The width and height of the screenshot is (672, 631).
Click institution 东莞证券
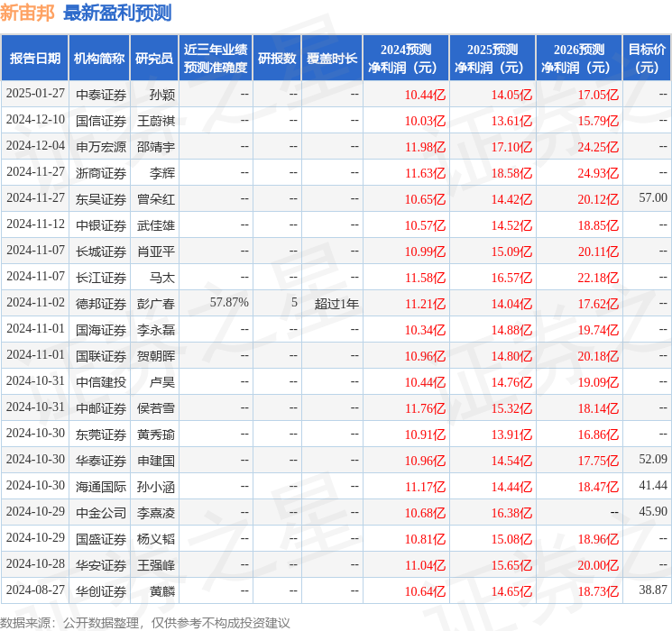coord(101,434)
